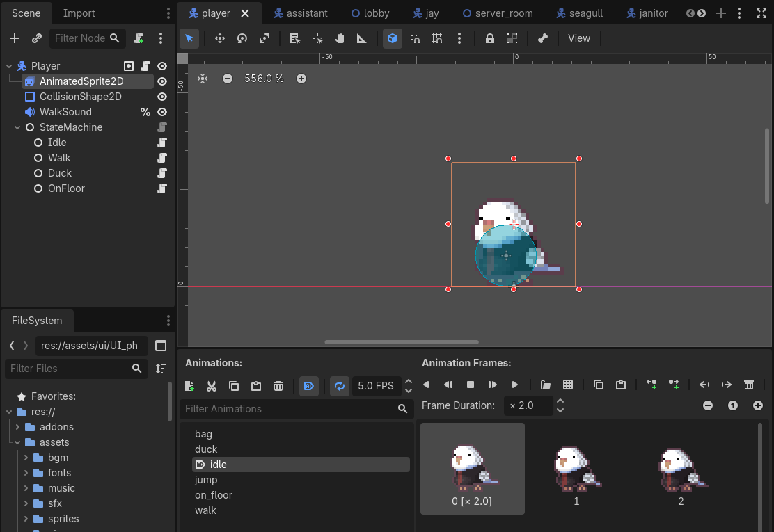
Task: Increase frame duration with the plus stepper
Action: pos(758,405)
